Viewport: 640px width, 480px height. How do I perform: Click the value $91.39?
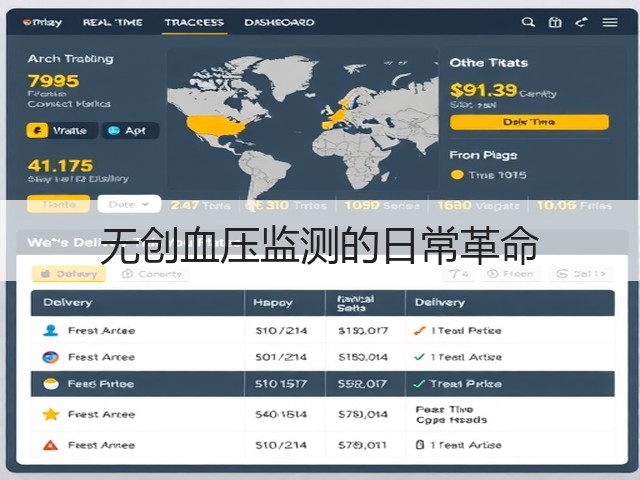[x=484, y=90]
